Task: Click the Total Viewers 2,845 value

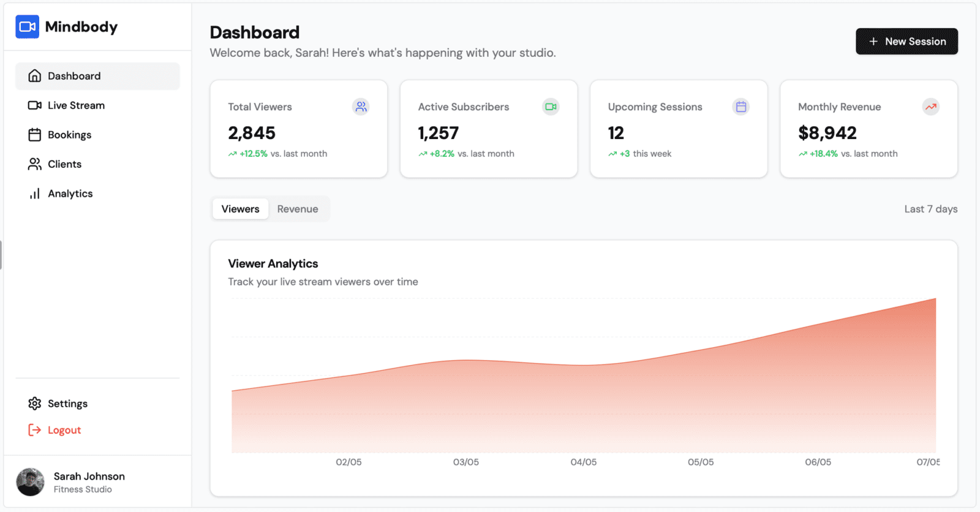Action: (x=252, y=133)
